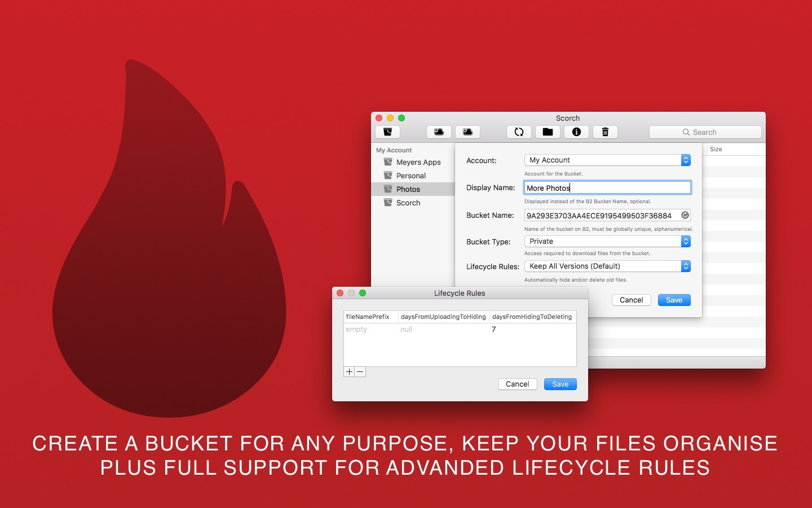Viewport: 812px width, 508px height.
Task: Click the Display Name field More Photos
Action: (607, 188)
